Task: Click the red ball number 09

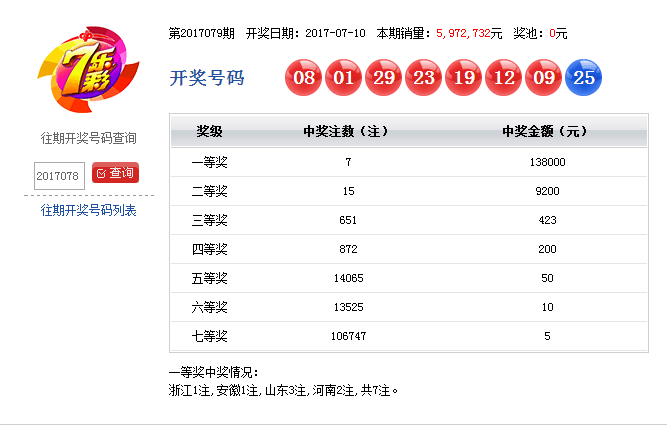Action: click(544, 79)
